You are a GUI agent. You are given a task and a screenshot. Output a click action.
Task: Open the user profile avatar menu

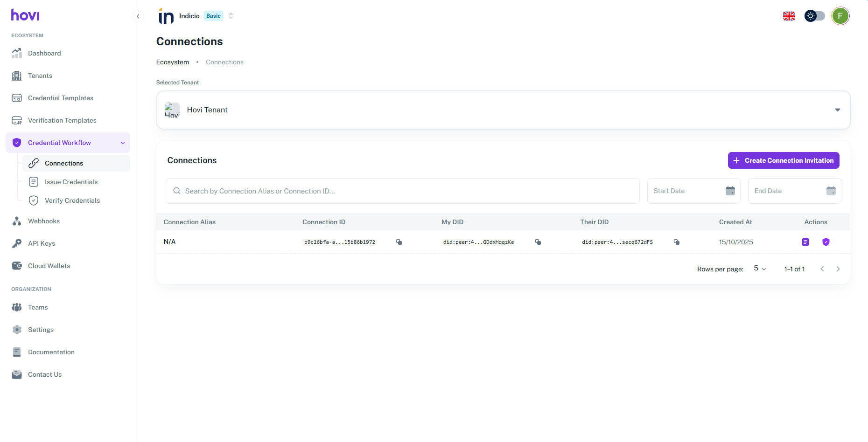(840, 16)
